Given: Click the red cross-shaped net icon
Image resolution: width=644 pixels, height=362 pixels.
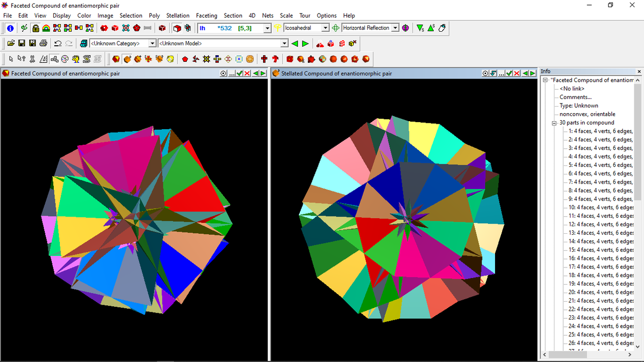Looking at the screenshot, I should coord(264,59).
